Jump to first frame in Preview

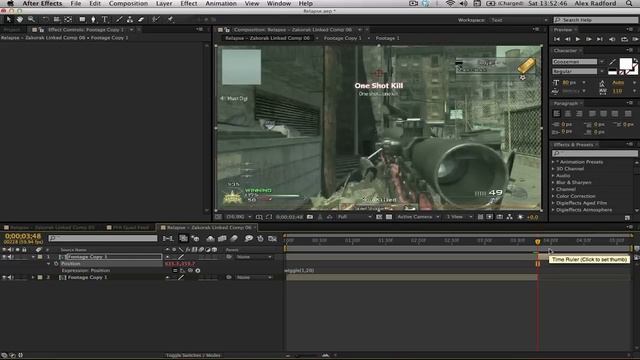tap(557, 39)
